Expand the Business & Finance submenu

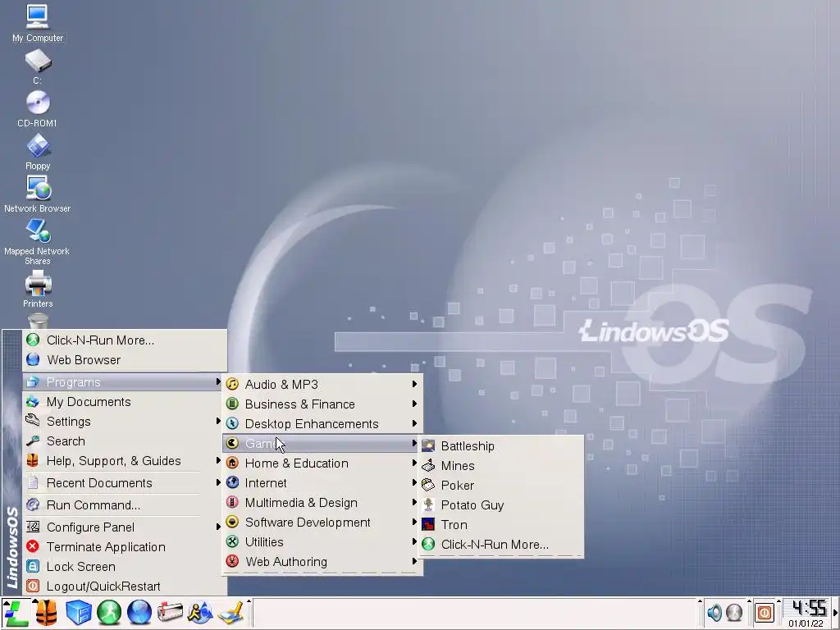(322, 404)
